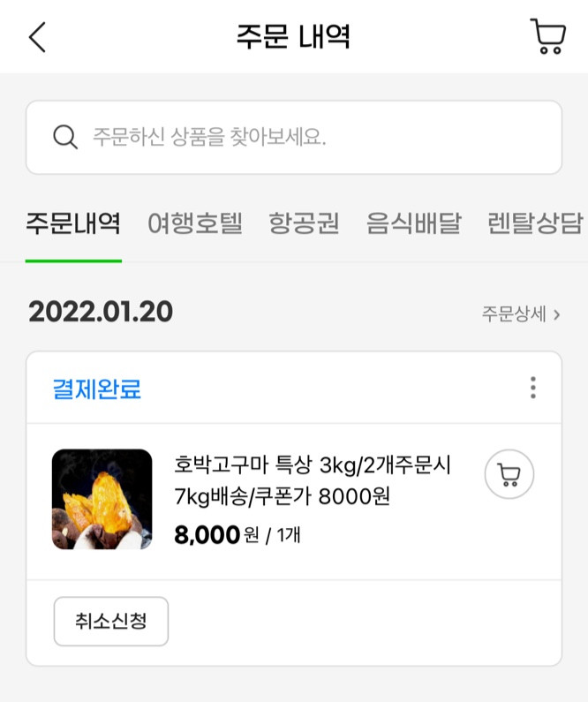The image size is (588, 702).
Task: Tap the magnifier search icon
Action: [65, 137]
